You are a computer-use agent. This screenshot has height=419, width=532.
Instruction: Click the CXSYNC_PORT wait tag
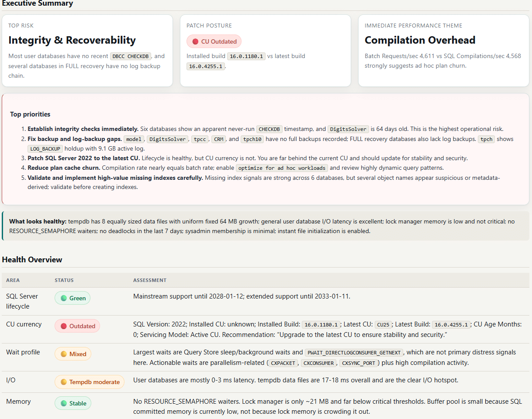point(359,363)
